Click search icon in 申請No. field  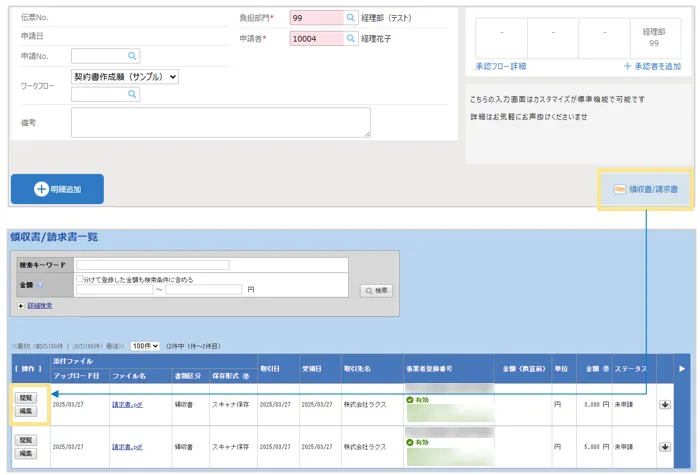pyautogui.click(x=133, y=56)
